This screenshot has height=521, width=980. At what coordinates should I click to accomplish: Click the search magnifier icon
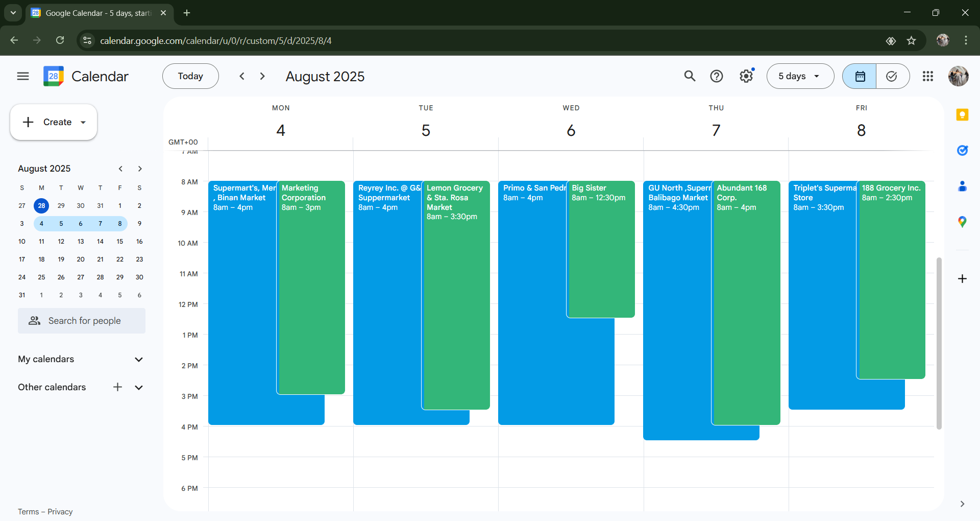click(690, 76)
